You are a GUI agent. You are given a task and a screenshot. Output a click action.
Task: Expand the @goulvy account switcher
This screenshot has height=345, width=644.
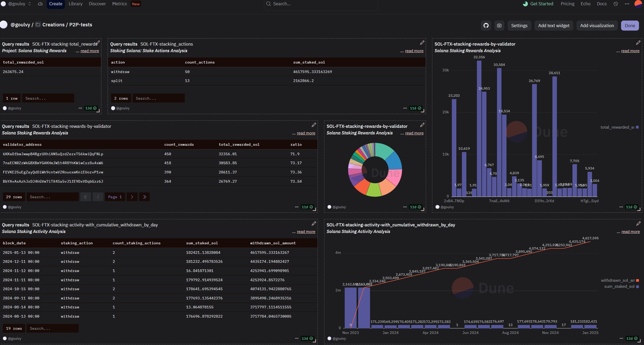click(30, 4)
